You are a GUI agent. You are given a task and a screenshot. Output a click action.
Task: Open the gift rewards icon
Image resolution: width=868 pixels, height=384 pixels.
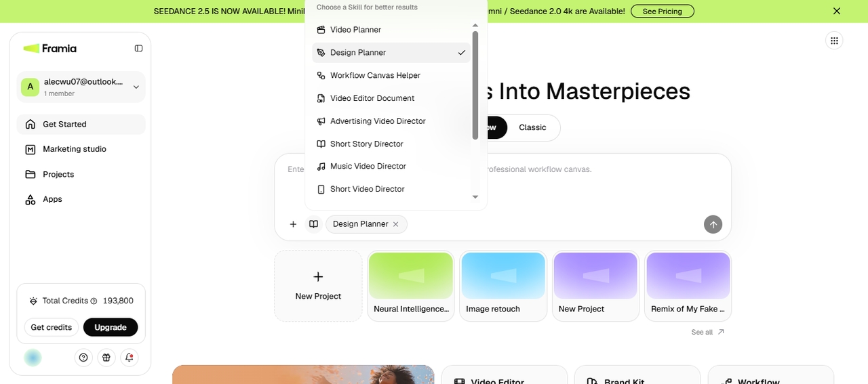click(x=106, y=358)
